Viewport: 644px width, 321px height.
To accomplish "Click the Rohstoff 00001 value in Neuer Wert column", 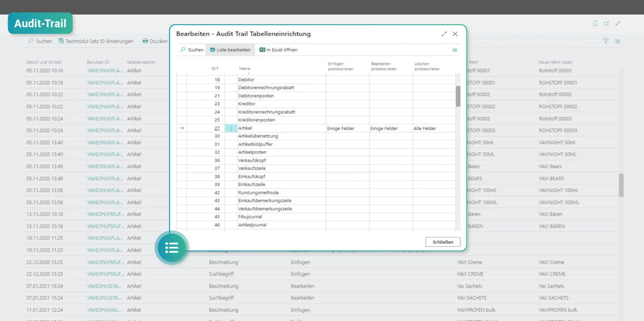I will pyautogui.click(x=555, y=70).
